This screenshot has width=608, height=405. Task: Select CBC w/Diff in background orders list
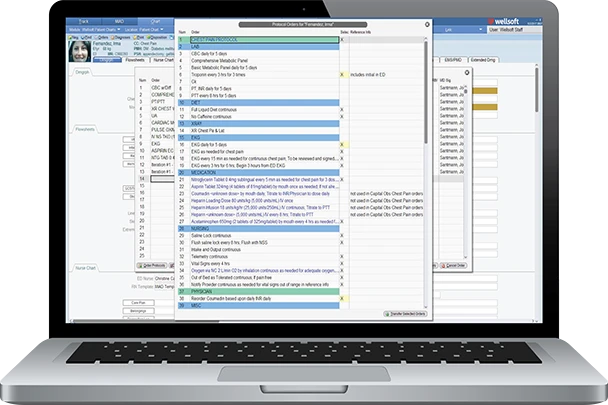pyautogui.click(x=161, y=88)
